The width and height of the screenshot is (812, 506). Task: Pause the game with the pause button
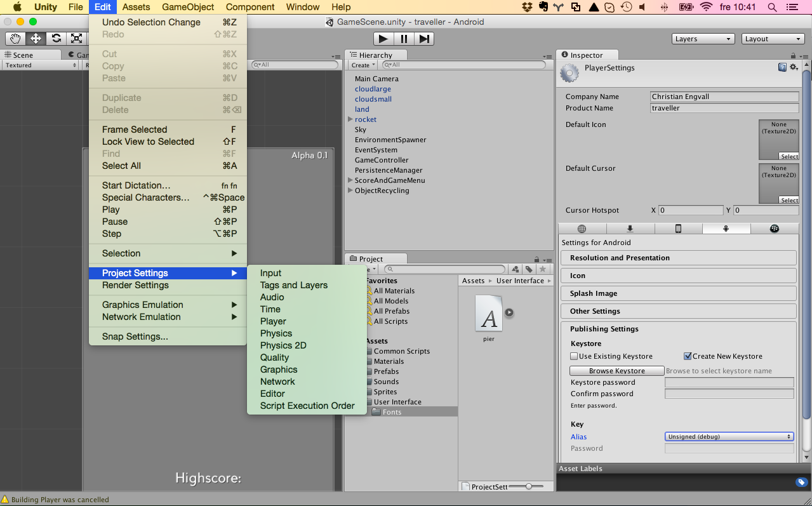[x=404, y=39]
